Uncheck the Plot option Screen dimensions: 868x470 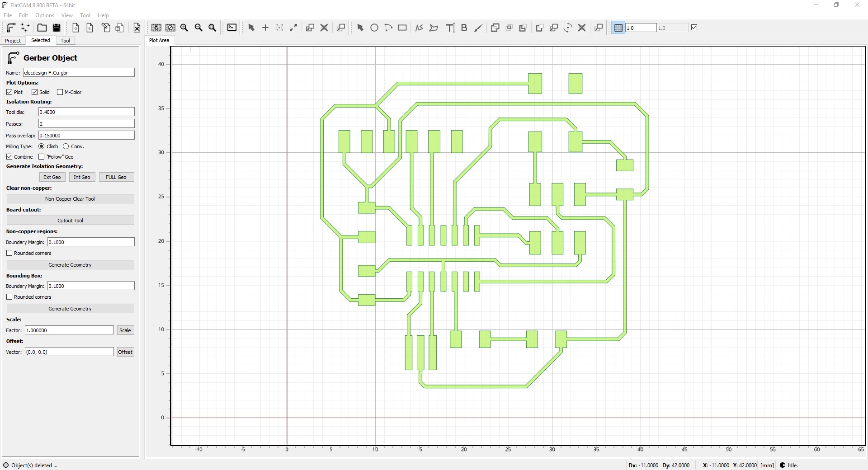pos(9,92)
